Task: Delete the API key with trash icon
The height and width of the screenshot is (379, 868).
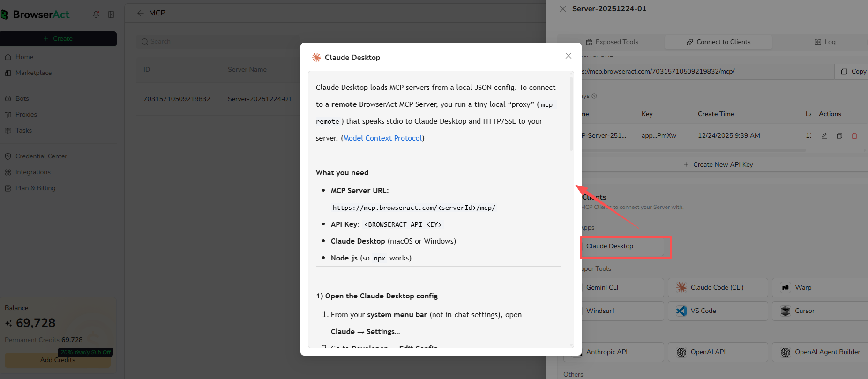Action: tap(854, 136)
